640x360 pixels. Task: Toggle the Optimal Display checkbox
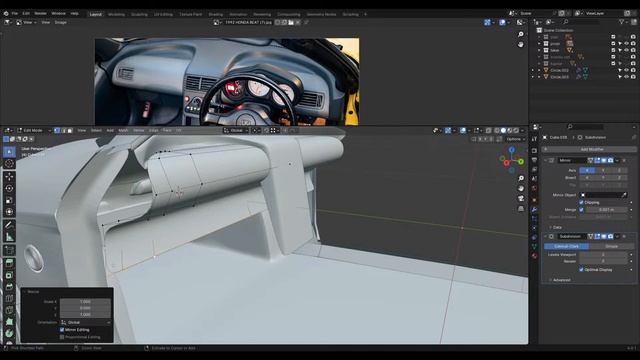581,270
